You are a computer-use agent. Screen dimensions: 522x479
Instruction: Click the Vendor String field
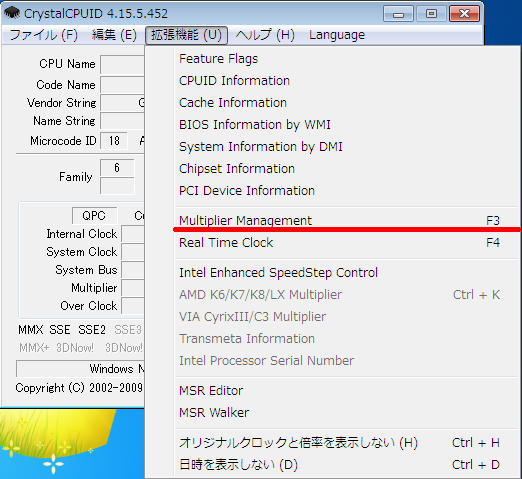tap(122, 103)
